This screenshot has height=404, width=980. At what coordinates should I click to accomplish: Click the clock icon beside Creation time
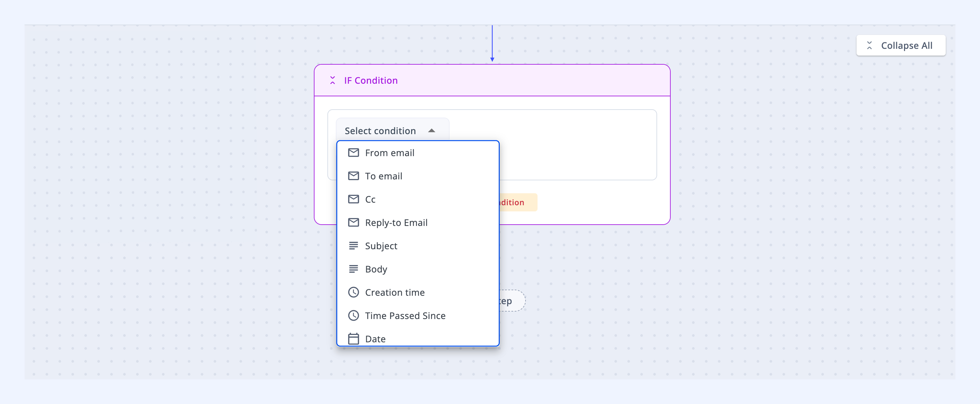click(x=353, y=292)
